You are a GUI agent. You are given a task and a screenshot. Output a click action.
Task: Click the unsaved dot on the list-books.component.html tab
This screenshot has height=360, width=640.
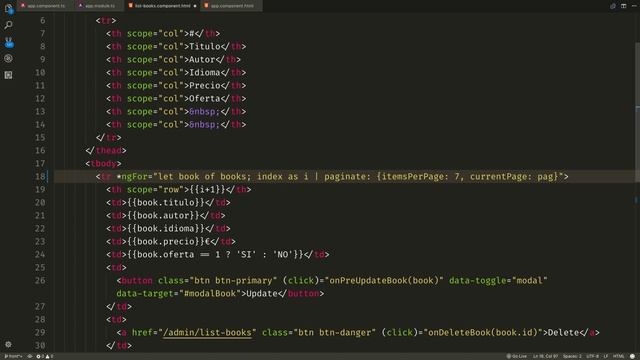coord(195,6)
